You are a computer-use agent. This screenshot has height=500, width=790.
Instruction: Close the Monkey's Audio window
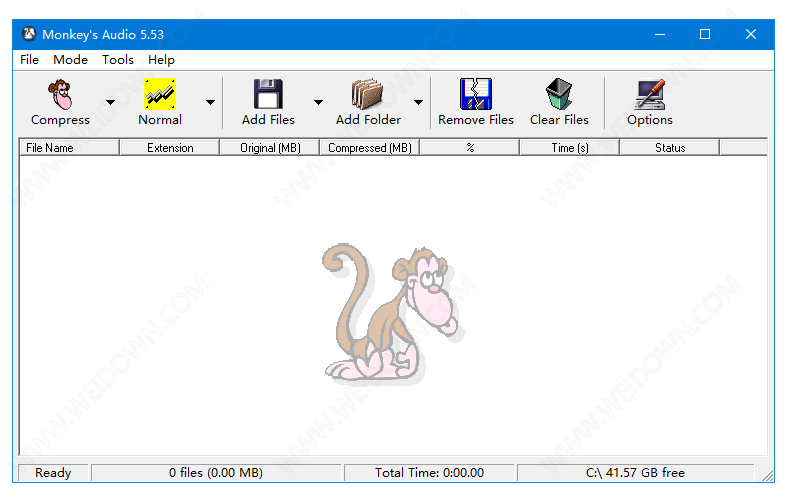[751, 34]
